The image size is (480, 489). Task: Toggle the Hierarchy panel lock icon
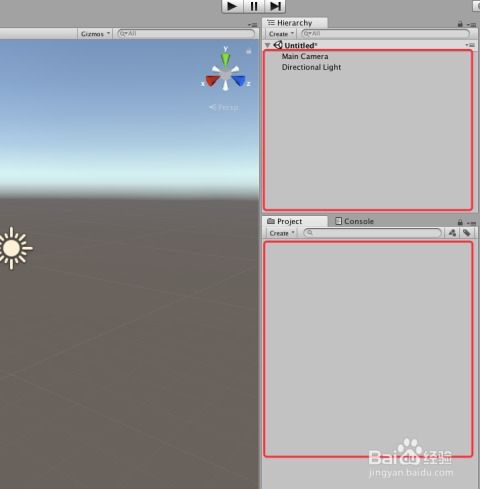(x=460, y=24)
